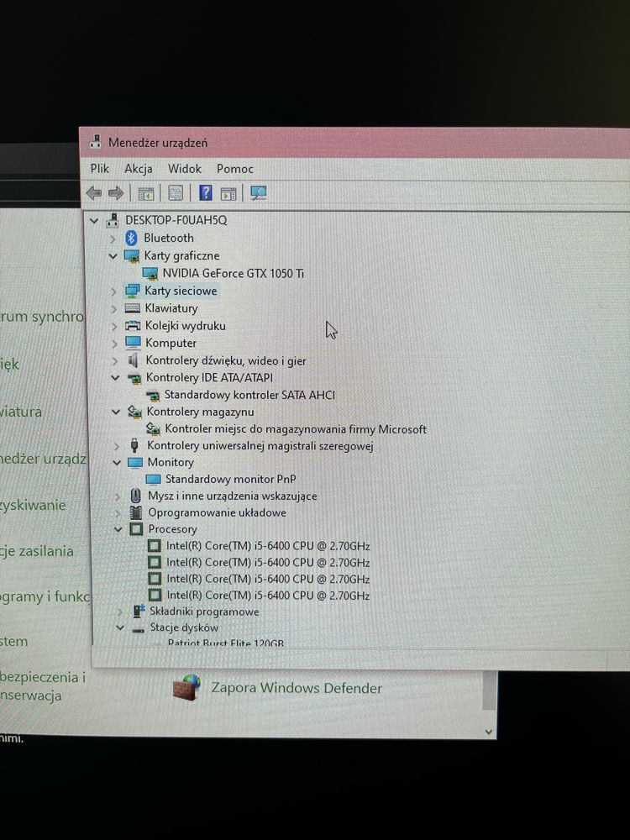This screenshot has height=840, width=630.
Task: Click the scroll down arrow in Control Panel
Action: (489, 732)
